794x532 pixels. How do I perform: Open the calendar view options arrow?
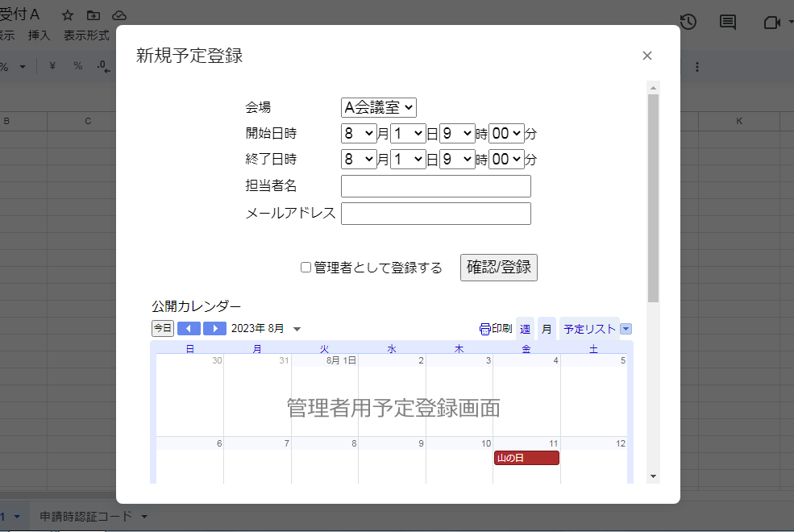(626, 329)
